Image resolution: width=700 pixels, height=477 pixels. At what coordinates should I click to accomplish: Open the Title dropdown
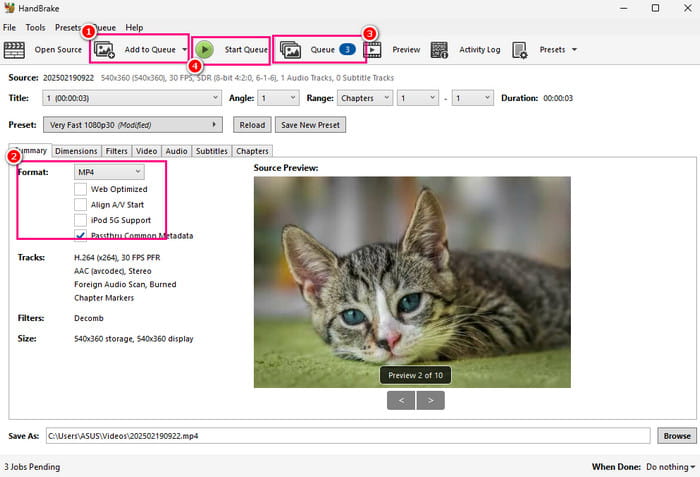(132, 98)
